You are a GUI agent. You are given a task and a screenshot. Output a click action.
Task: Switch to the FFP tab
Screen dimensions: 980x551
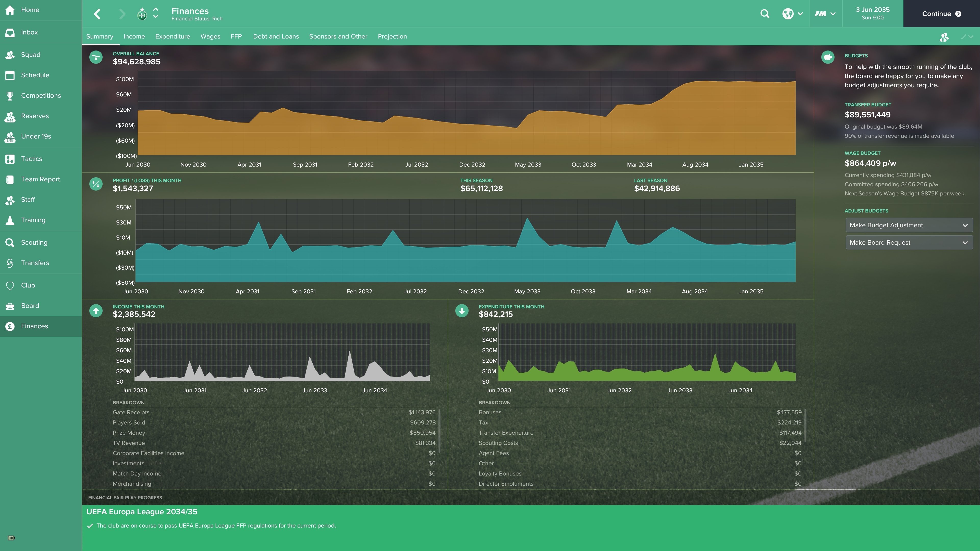coord(236,36)
